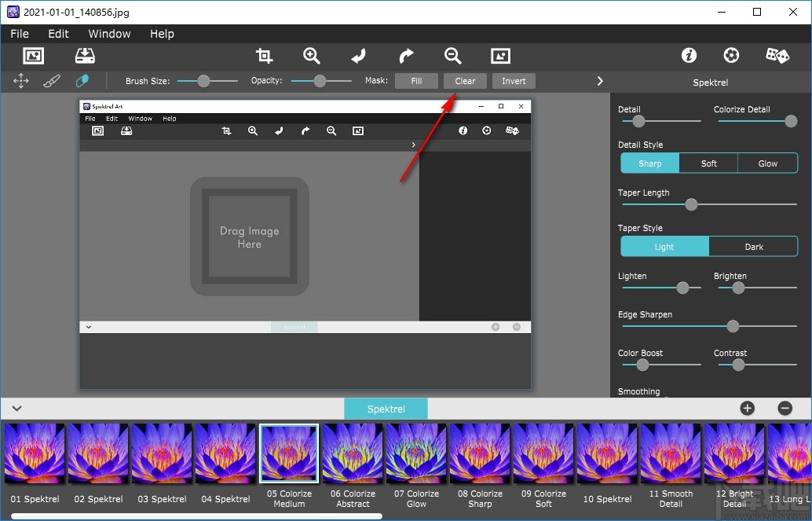Select the eraser mask tool

tap(82, 81)
